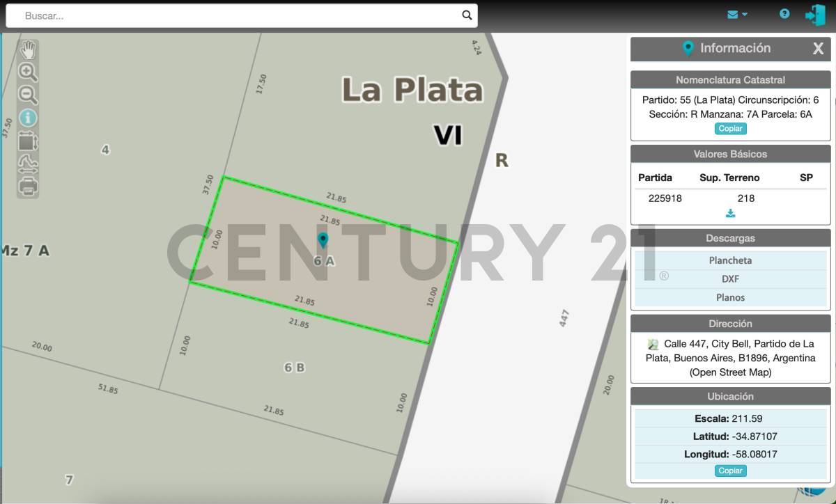Click the print map icon
Screen dimensions: 836x504
click(x=28, y=187)
